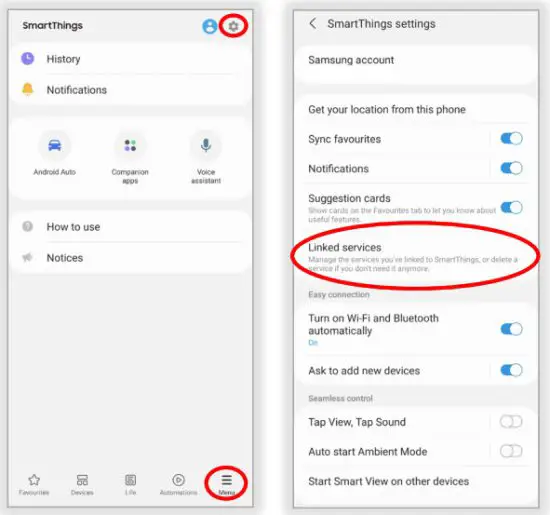
Task: Open Notifications in the SmartThings menu
Action: pos(130,90)
